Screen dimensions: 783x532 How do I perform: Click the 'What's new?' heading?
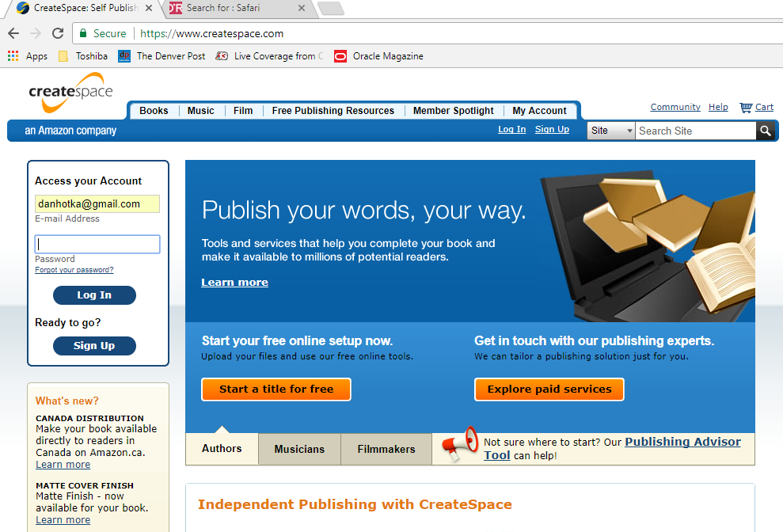click(x=67, y=401)
